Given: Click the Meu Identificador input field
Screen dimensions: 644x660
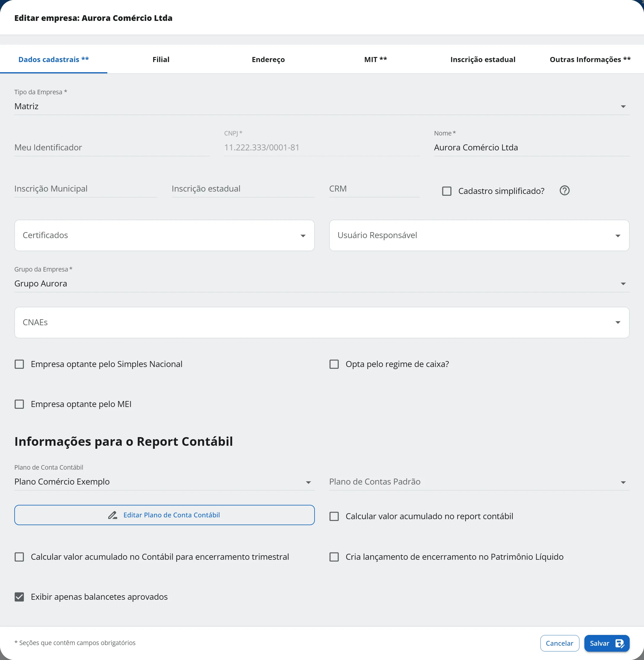Looking at the screenshot, I should (x=112, y=148).
